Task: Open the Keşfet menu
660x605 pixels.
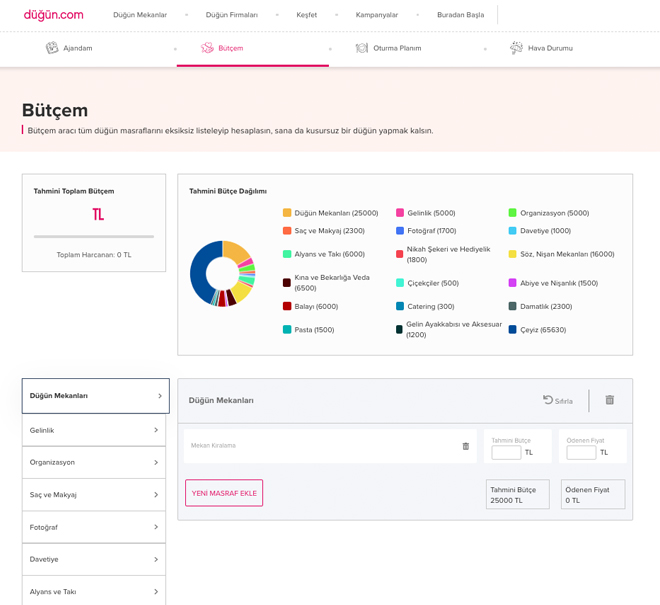Action: click(306, 15)
